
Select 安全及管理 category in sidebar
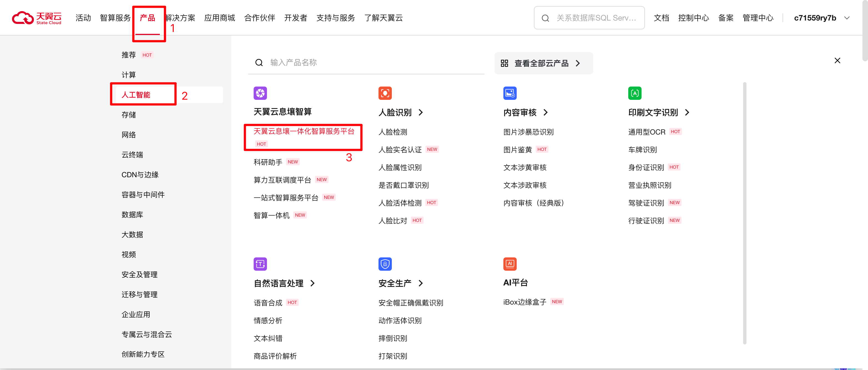click(x=140, y=274)
